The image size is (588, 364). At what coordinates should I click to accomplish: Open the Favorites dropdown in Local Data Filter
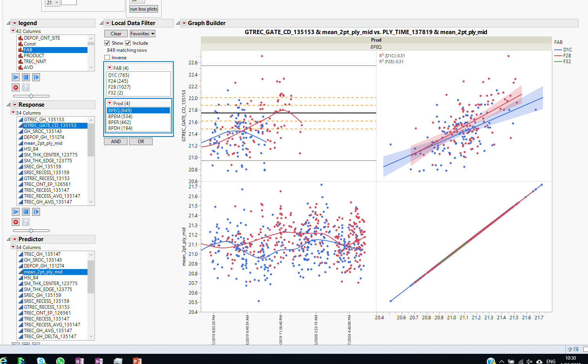[142, 33]
